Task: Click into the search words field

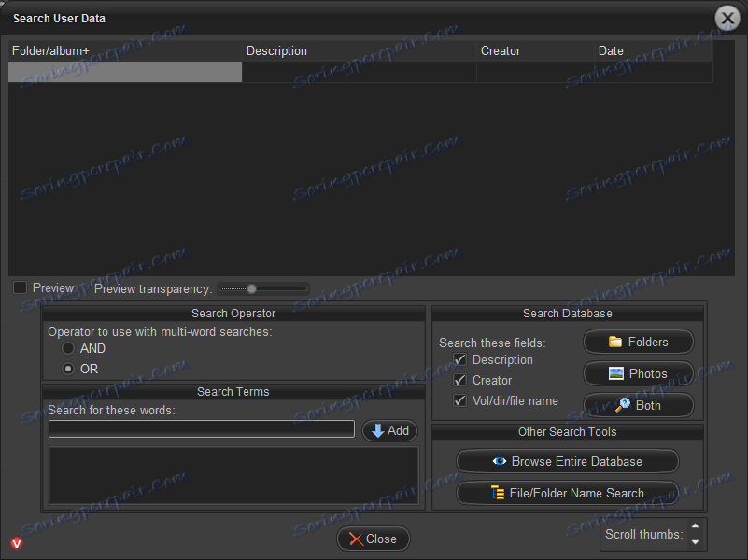Action: pyautogui.click(x=202, y=429)
